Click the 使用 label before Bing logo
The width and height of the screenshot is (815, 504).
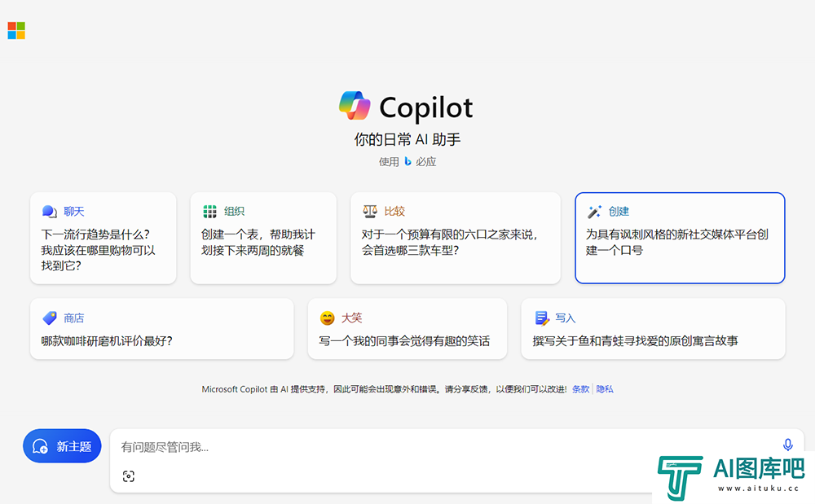pyautogui.click(x=389, y=162)
